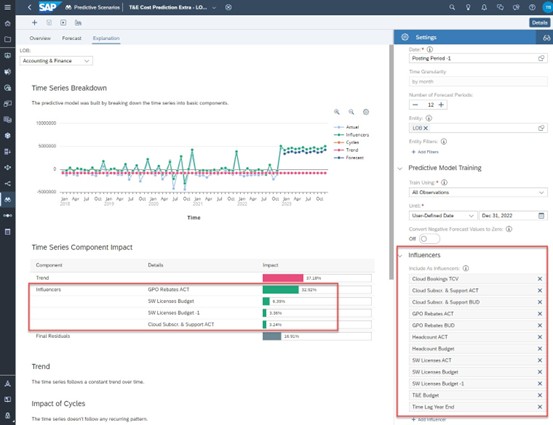The height and width of the screenshot is (425, 553).
Task: Open Predictive Scenarios breadcrumb
Action: tap(93, 7)
